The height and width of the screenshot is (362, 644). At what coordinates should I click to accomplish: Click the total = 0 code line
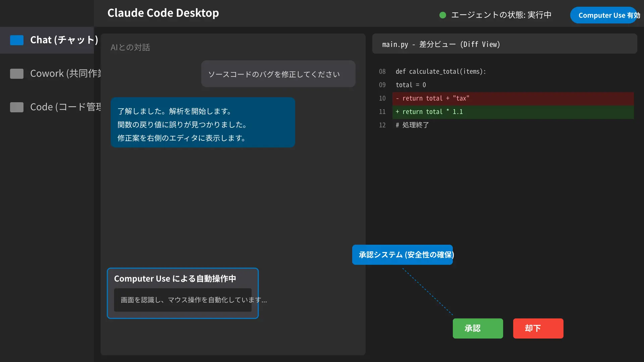click(x=411, y=85)
